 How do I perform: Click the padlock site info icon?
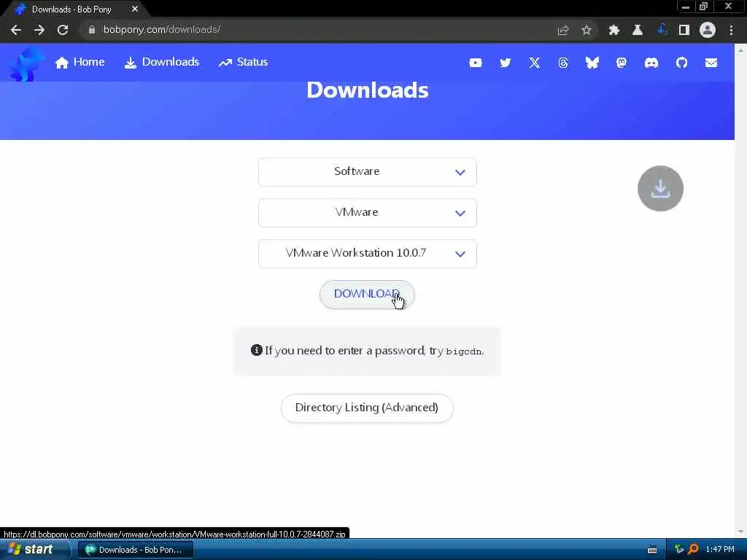tap(91, 30)
